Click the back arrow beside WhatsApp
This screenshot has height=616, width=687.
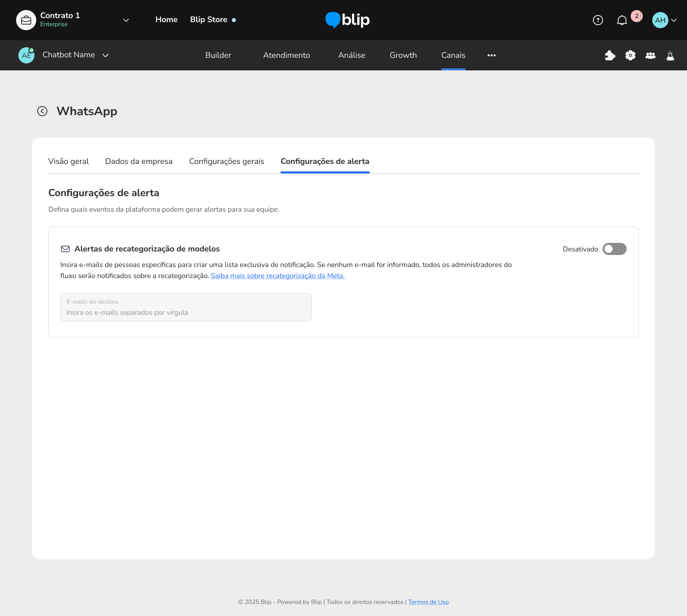[x=42, y=111]
